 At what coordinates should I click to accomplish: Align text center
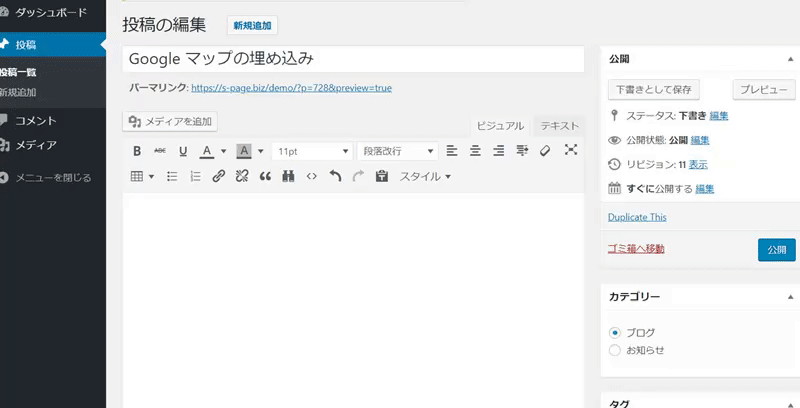(475, 150)
